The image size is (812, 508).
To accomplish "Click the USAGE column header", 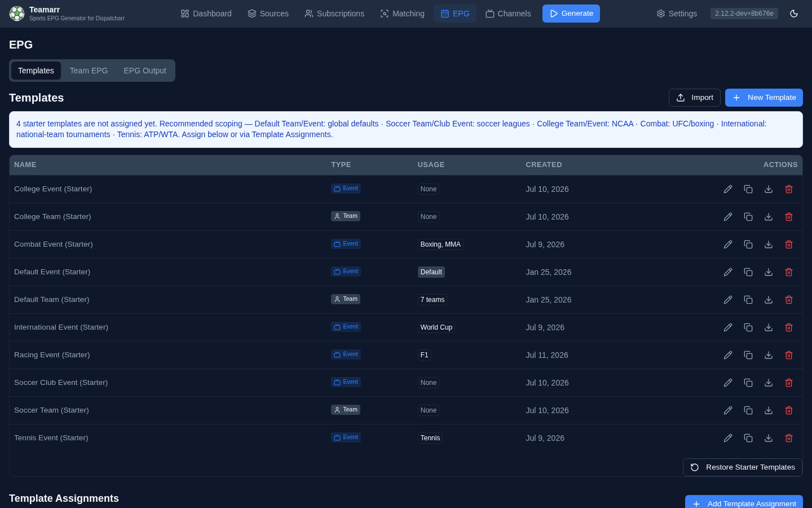I will pos(431,165).
